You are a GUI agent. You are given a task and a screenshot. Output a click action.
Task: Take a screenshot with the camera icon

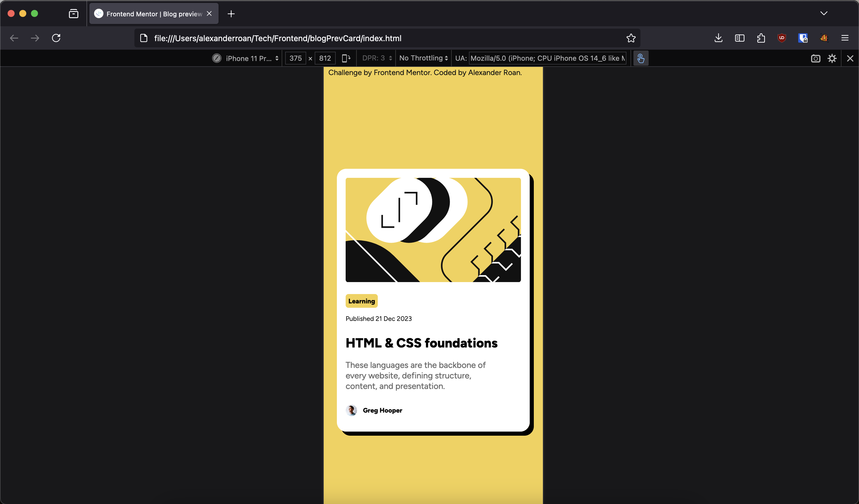click(815, 58)
